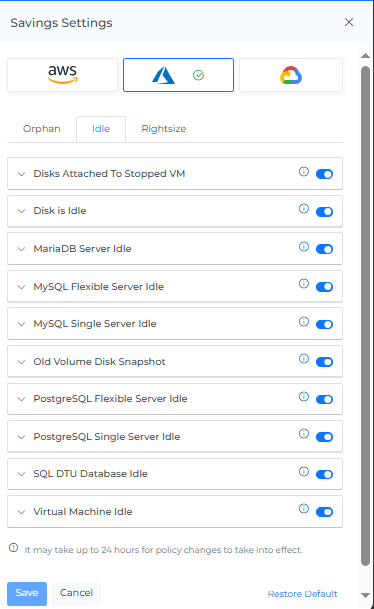Image resolution: width=374 pixels, height=609 pixels.
Task: Open info icon for PostgreSQL Flexible Server Idle
Action: coord(304,396)
